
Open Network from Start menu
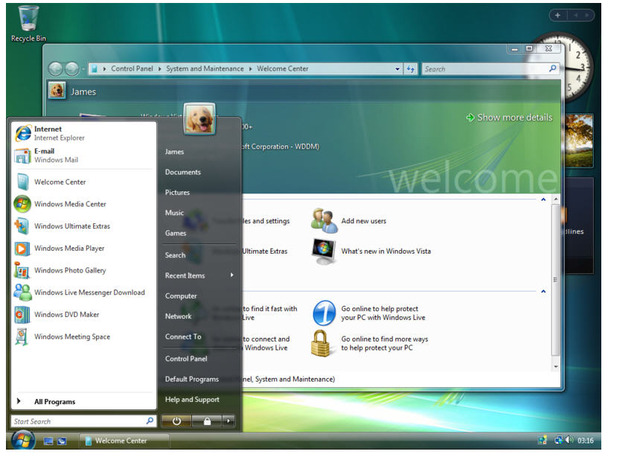click(x=178, y=316)
